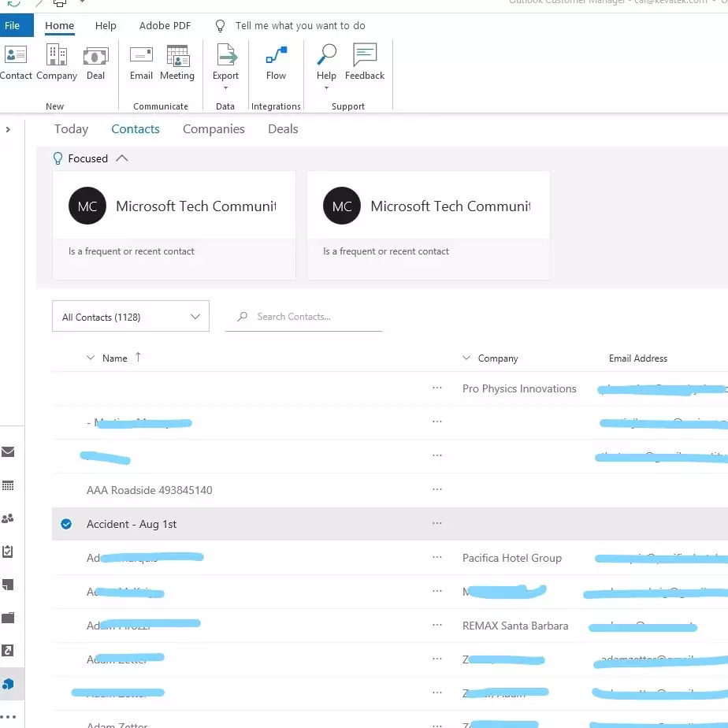Open more options for Pro Physics Innovations row
728x728 pixels.
437,388
